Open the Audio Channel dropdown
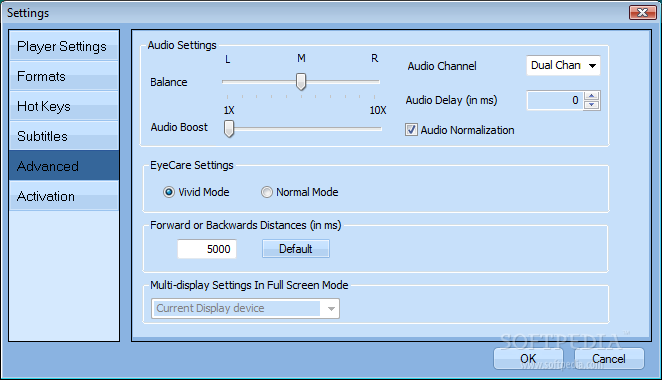This screenshot has width=662, height=380. click(563, 65)
